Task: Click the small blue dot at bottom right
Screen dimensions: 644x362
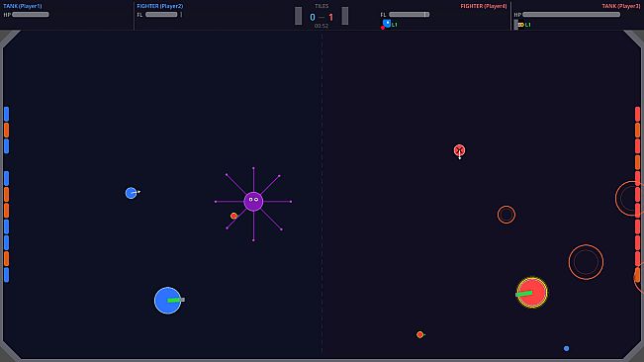Action: (567, 348)
